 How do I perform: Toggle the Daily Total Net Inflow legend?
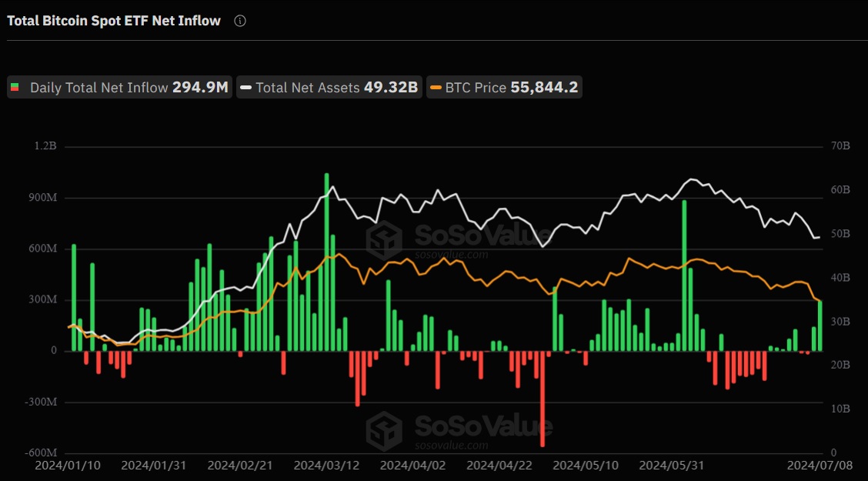pos(119,88)
